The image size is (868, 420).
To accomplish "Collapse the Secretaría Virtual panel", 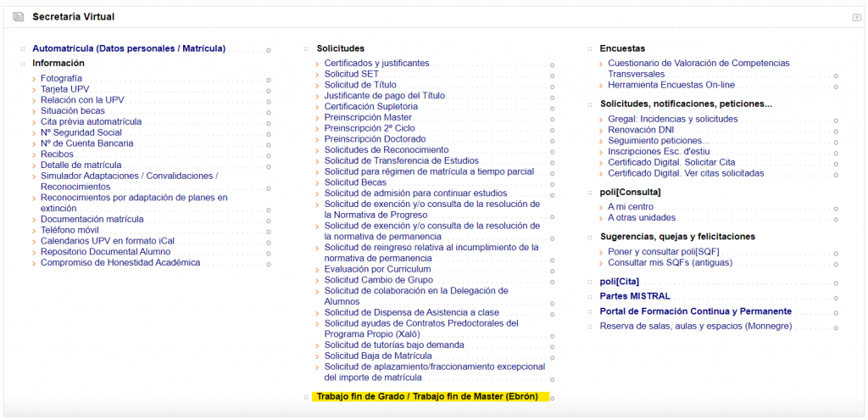I will click(x=856, y=18).
